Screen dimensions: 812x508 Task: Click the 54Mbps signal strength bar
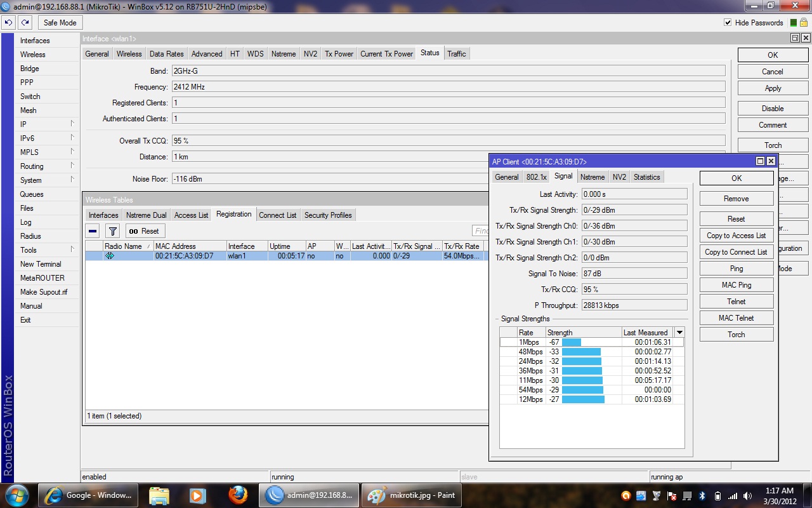(582, 390)
